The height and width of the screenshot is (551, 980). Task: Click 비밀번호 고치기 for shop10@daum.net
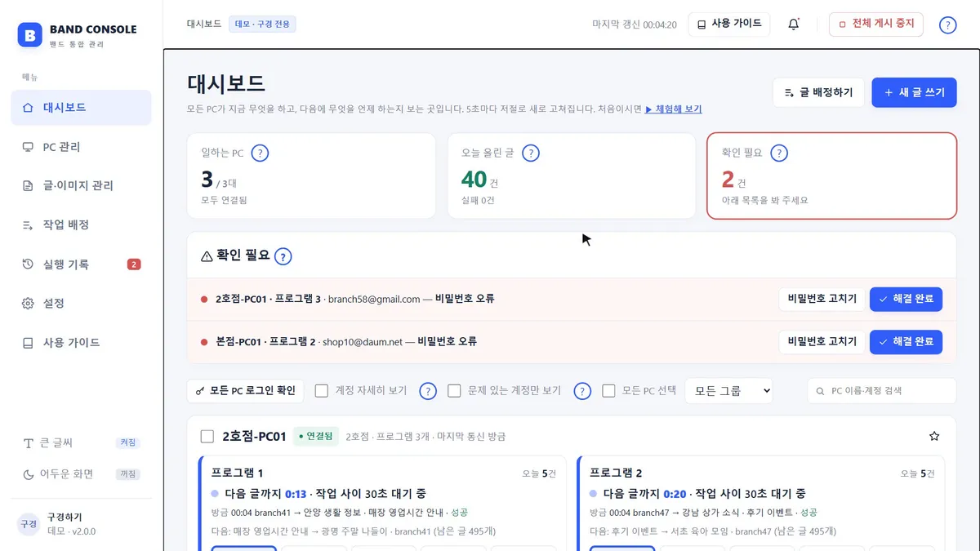tap(822, 341)
